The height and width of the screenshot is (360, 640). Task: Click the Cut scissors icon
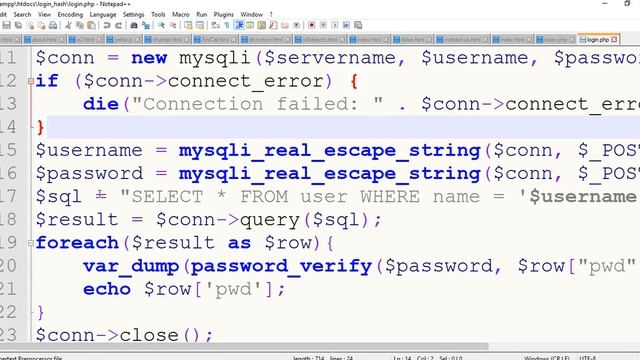point(68,25)
